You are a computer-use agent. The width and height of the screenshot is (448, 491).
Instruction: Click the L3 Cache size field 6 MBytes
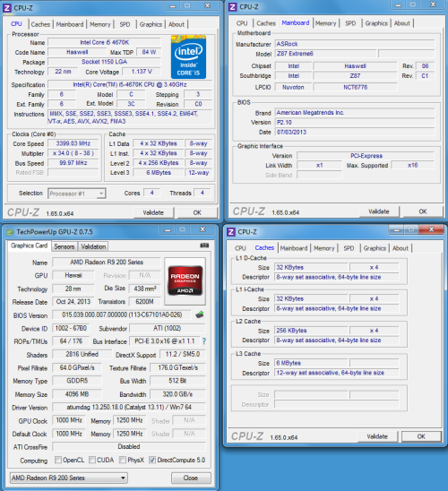point(311,363)
